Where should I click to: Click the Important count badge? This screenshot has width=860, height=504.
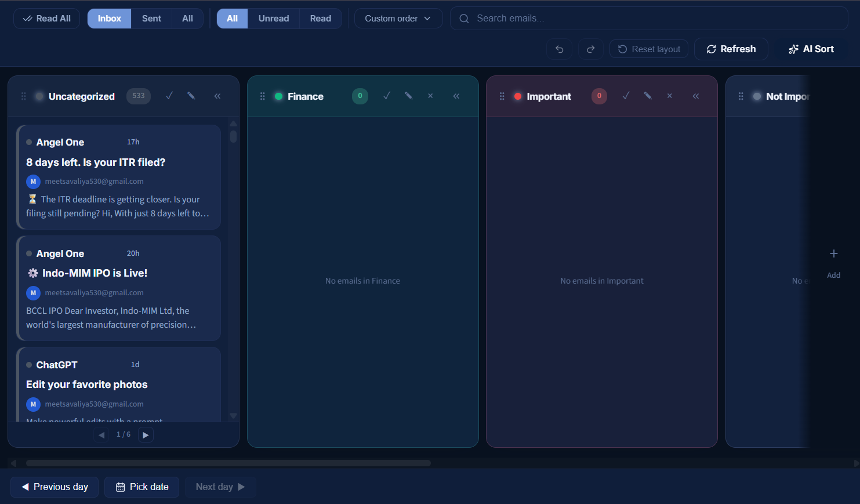[599, 96]
